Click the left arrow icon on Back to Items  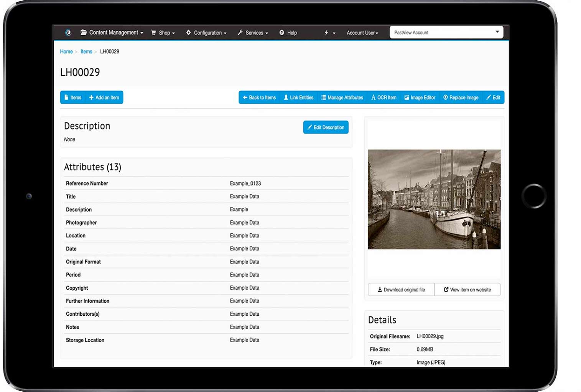tap(245, 97)
